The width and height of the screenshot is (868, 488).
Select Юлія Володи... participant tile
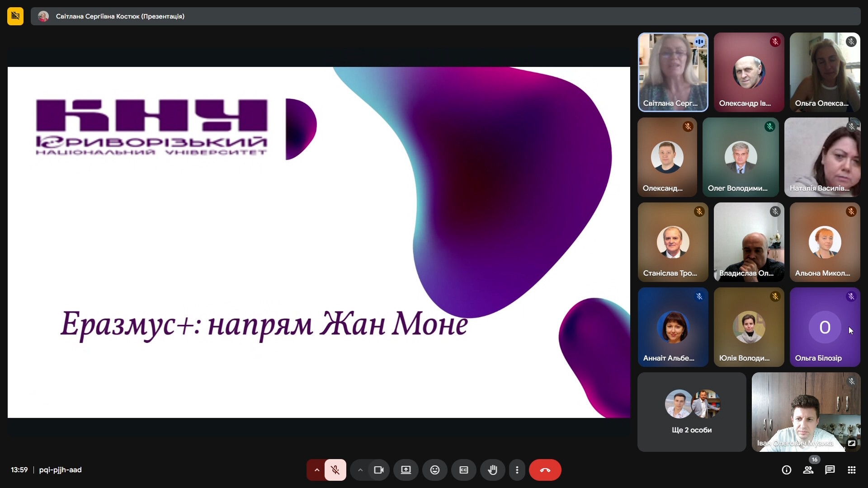click(x=749, y=327)
